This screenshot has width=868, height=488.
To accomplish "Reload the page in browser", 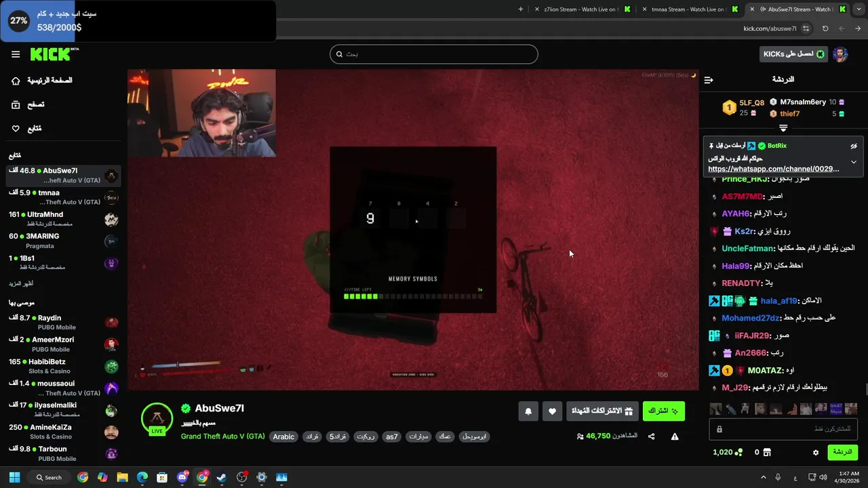I will (825, 28).
